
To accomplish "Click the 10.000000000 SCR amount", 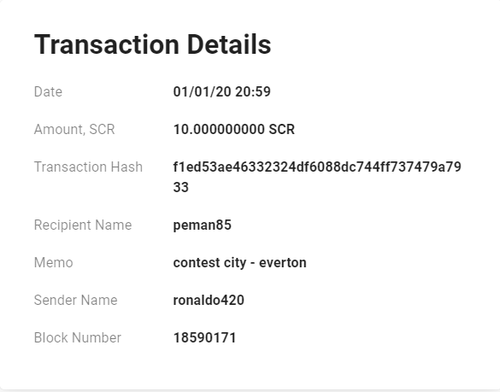I will click(234, 129).
